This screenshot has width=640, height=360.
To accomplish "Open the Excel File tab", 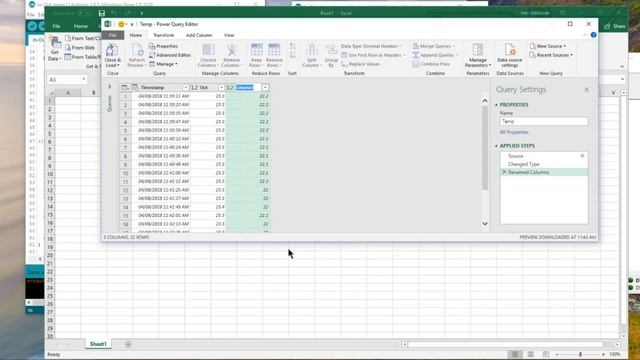I will click(56, 26).
